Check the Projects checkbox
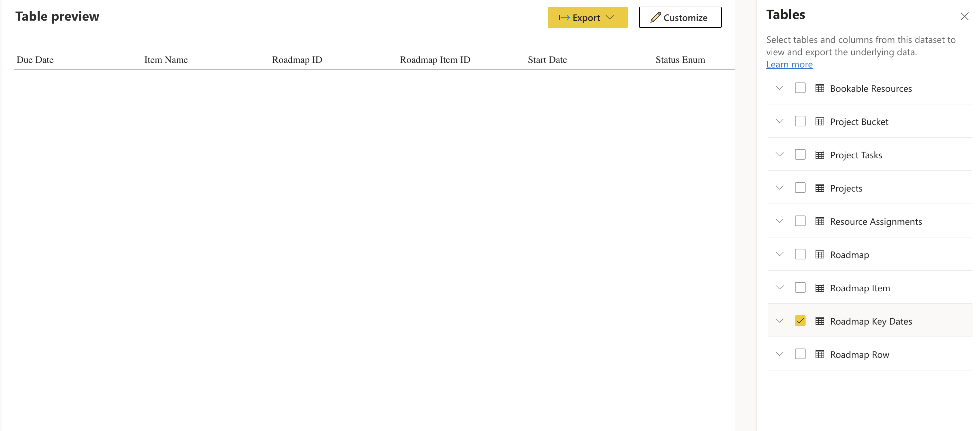Screen dimensions: 980x431 pos(800,188)
